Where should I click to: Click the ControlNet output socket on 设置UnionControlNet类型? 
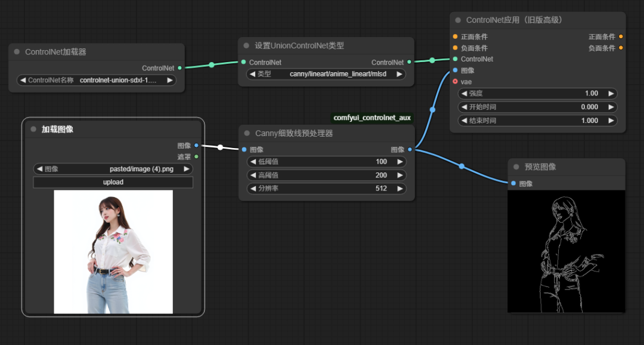tap(409, 62)
